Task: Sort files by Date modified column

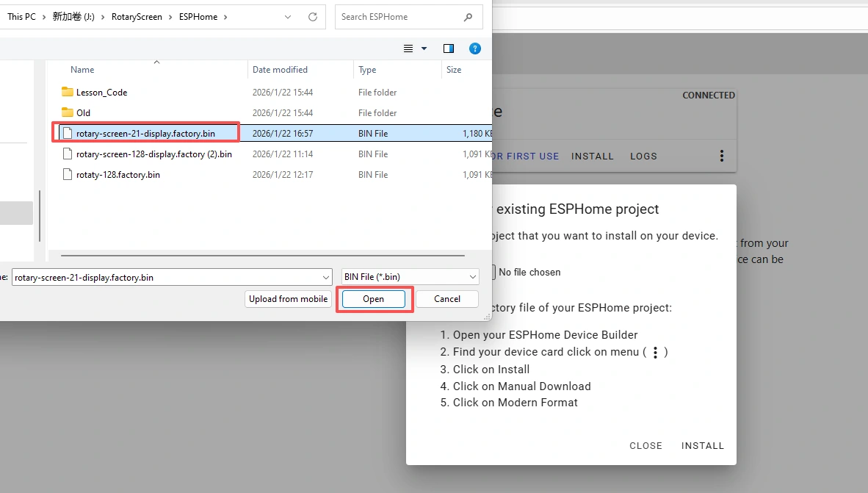Action: 280,70
